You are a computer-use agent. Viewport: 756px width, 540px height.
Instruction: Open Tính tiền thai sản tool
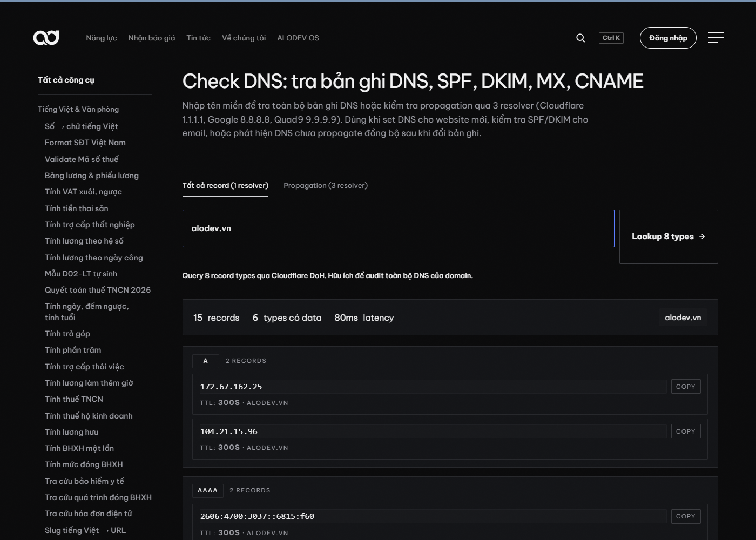pos(77,208)
